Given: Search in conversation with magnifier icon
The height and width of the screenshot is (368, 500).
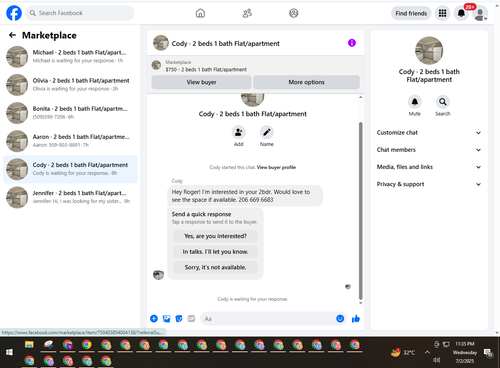Looking at the screenshot, I should click(x=443, y=102).
